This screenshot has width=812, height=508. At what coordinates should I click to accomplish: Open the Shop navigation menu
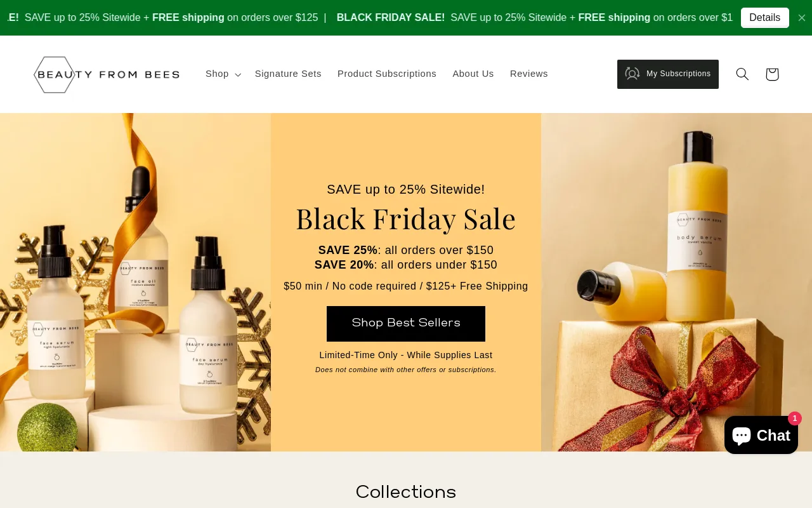click(x=223, y=74)
